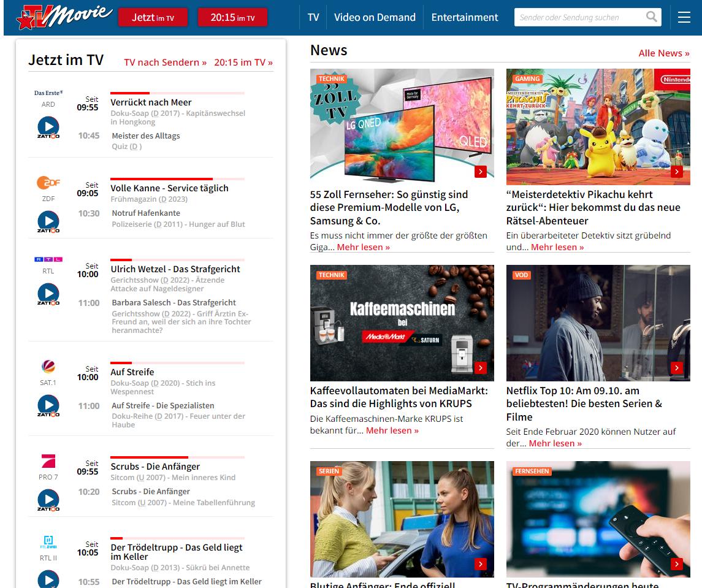Read more on Pikachu article
This screenshot has height=588, width=702.
click(557, 247)
